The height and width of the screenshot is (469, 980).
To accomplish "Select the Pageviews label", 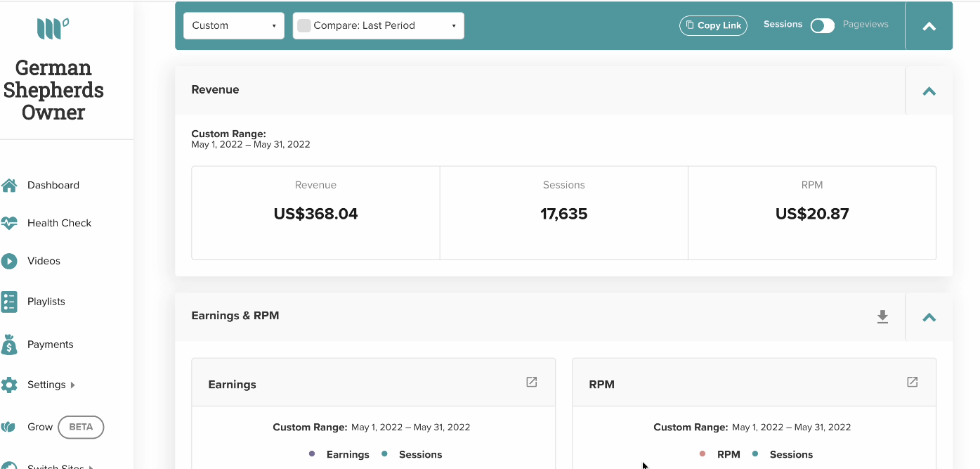I will [x=865, y=24].
